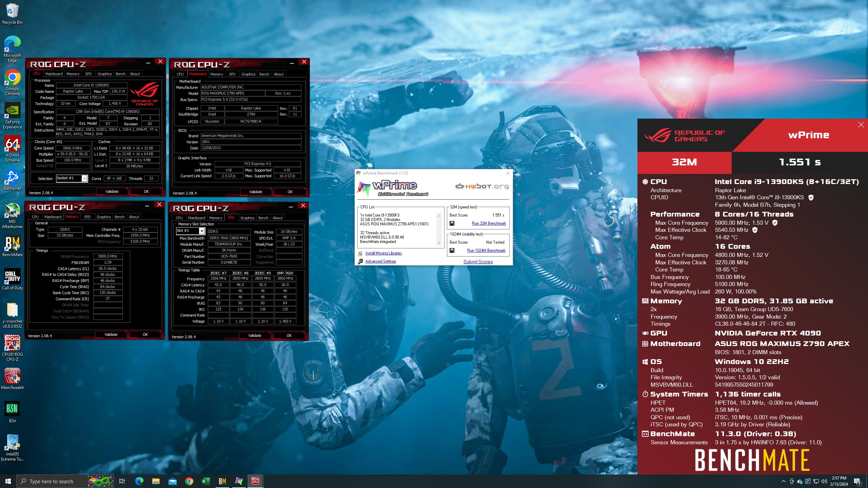Open the notification center icon
This screenshot has height=488, width=868.
point(857,481)
